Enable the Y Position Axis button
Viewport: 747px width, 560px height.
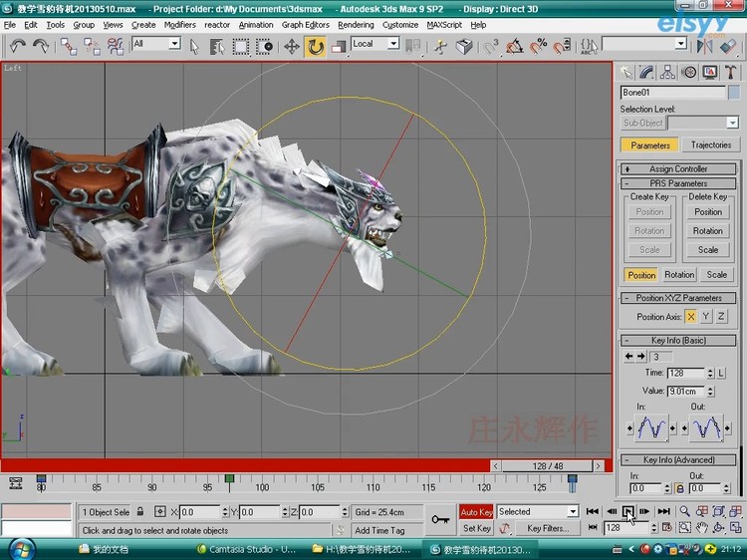click(x=706, y=317)
